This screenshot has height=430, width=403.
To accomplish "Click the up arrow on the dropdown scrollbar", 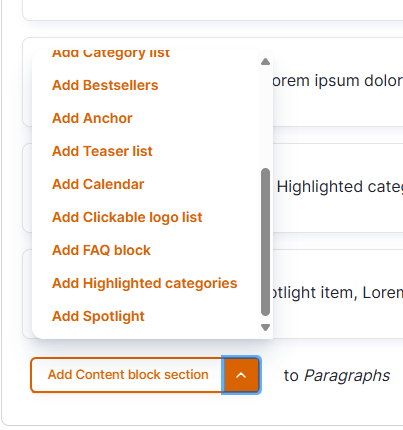I will [265, 62].
